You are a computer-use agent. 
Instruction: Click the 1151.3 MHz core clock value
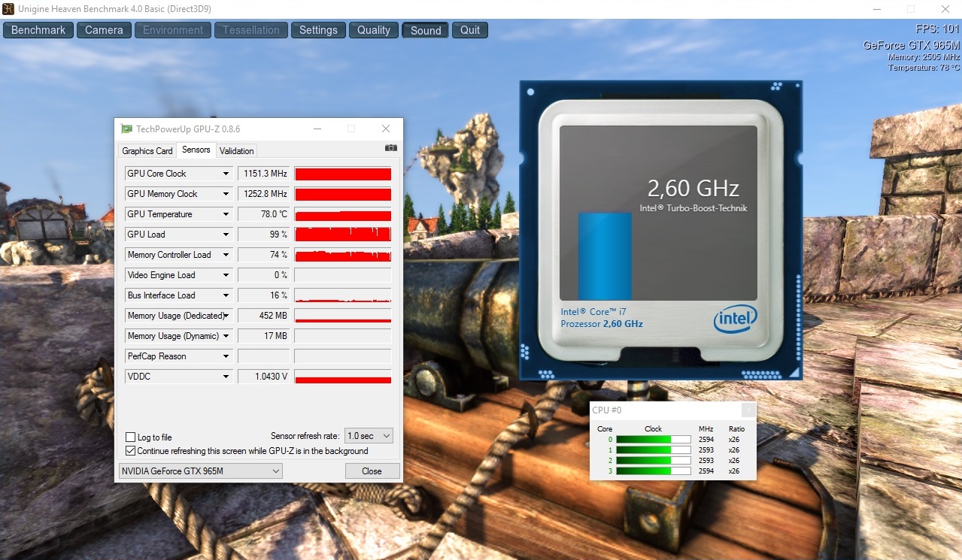pyautogui.click(x=263, y=174)
